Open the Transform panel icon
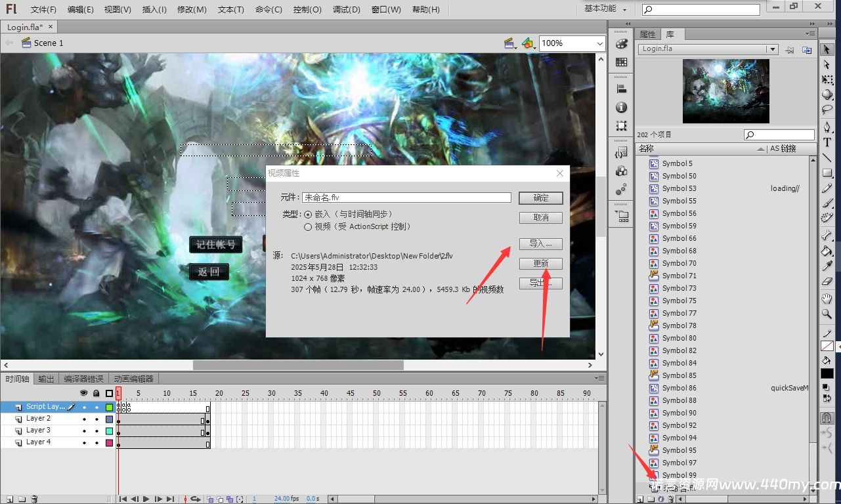This screenshot has height=504, width=841. 621,125
